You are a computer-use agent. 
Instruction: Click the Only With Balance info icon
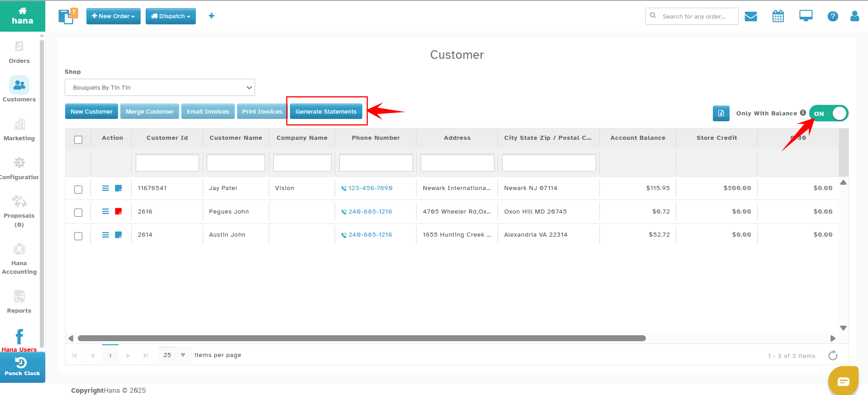point(803,113)
